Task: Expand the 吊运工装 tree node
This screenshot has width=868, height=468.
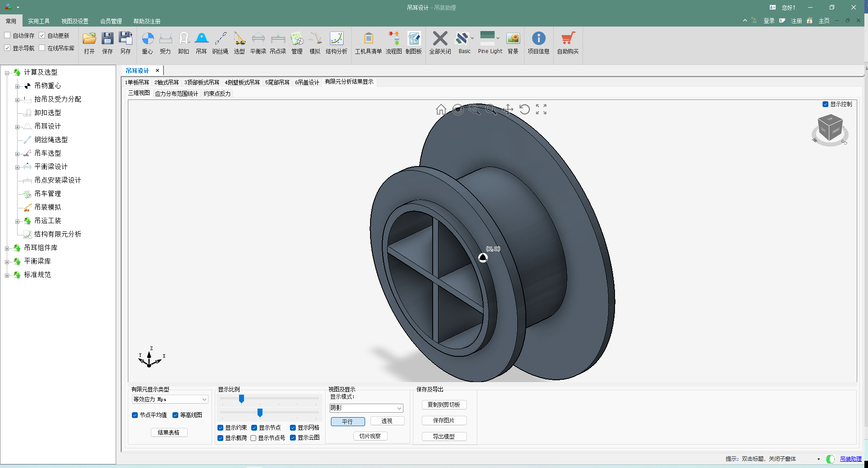Action: [17, 221]
